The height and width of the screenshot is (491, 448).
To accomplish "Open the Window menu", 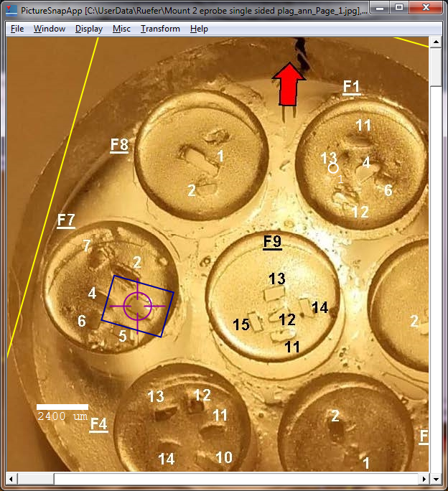I will point(50,29).
